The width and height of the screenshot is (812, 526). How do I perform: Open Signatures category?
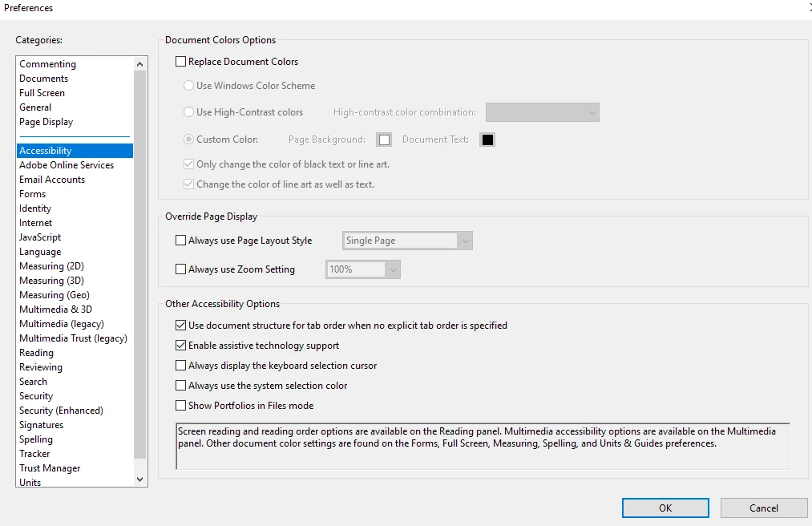(75, 426)
